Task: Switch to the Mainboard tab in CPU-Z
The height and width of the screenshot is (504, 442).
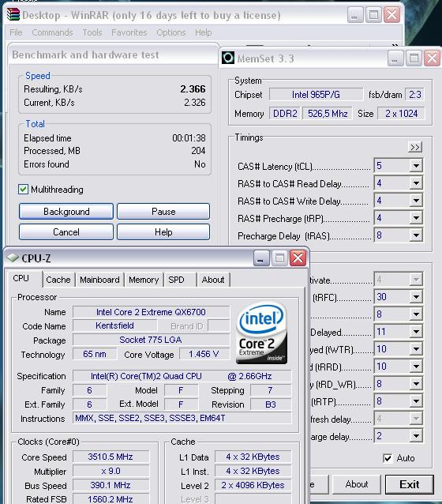Action: click(x=99, y=280)
